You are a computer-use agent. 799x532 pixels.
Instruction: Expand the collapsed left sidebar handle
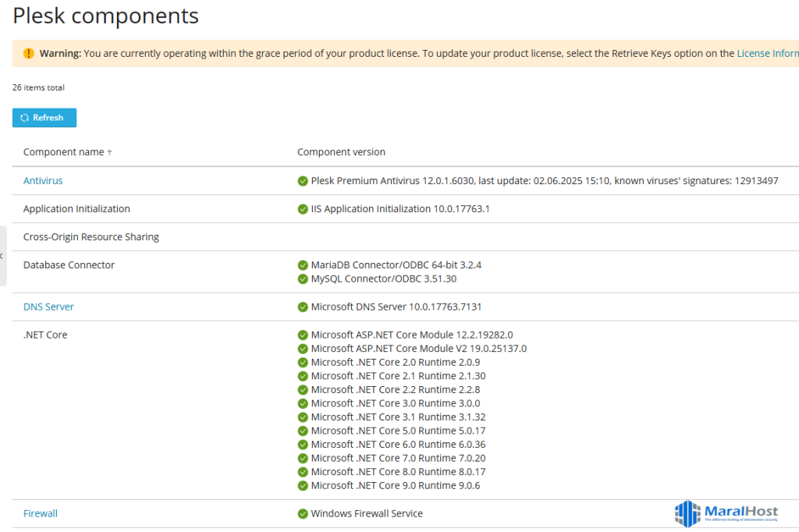(2, 256)
